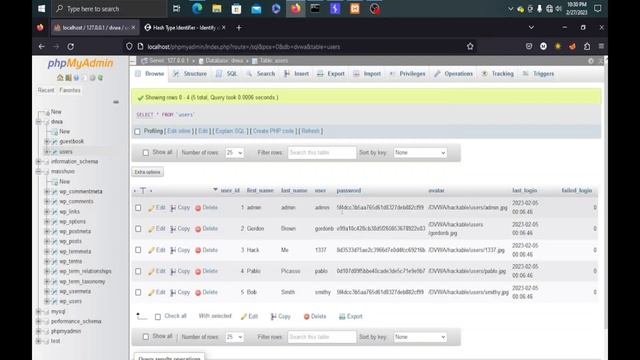Open File Explorer from taskbar
This screenshot has height=360, width=640.
point(217,9)
